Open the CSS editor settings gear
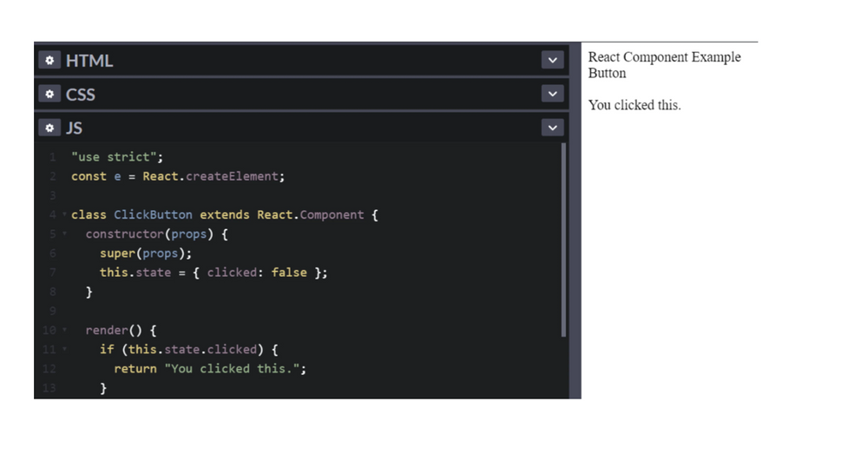 pos(49,94)
